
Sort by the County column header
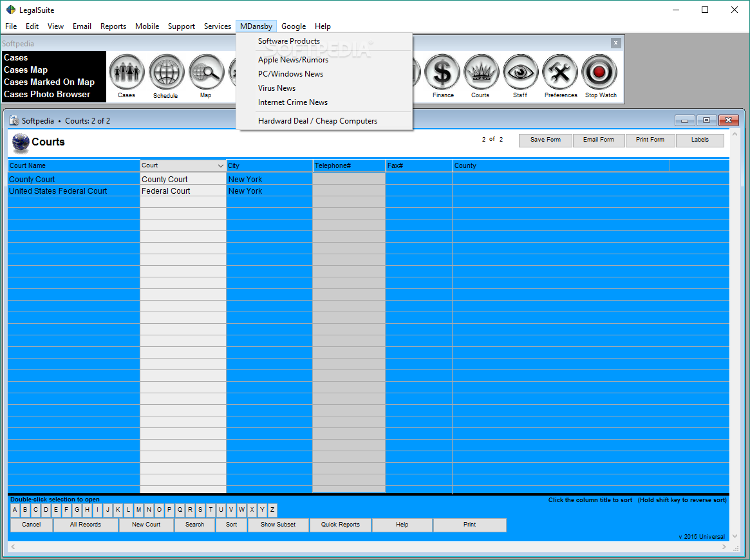pos(561,166)
